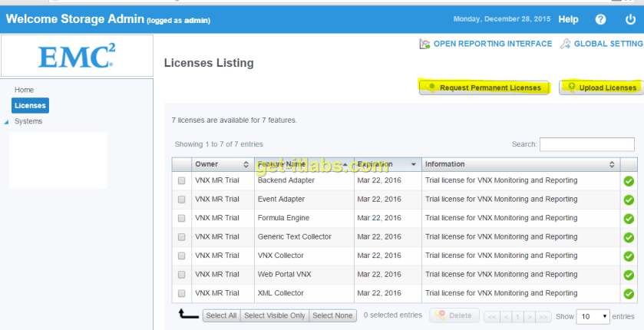Viewport: 644px width, 330px height.
Task: Go to first page with << button
Action: point(492,317)
